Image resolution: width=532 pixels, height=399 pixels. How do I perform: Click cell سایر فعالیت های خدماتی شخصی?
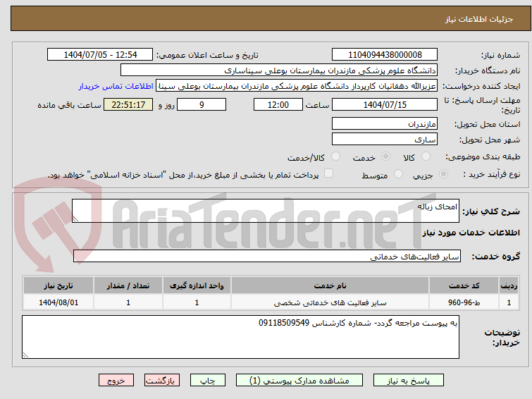pos(330,302)
